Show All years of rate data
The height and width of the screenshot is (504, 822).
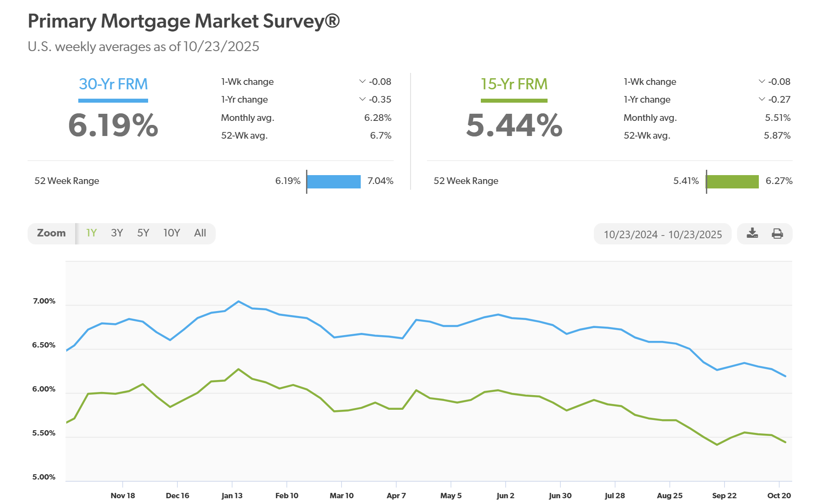(200, 233)
